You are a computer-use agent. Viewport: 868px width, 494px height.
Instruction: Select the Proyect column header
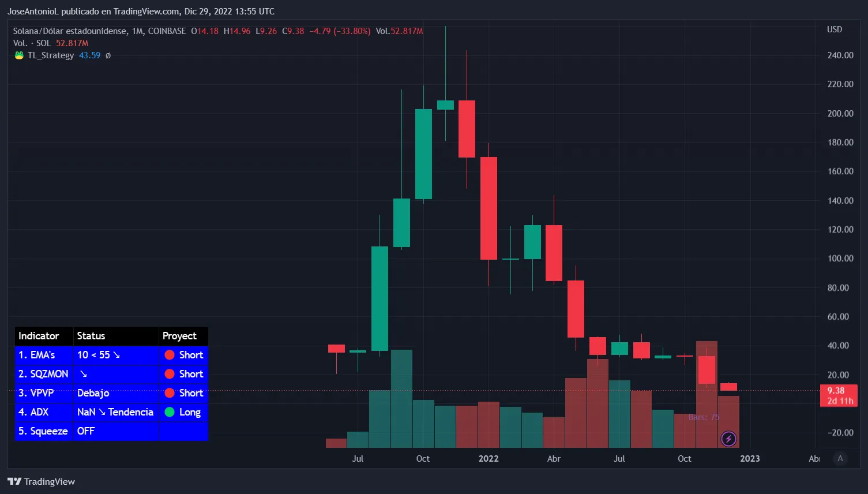[179, 336]
